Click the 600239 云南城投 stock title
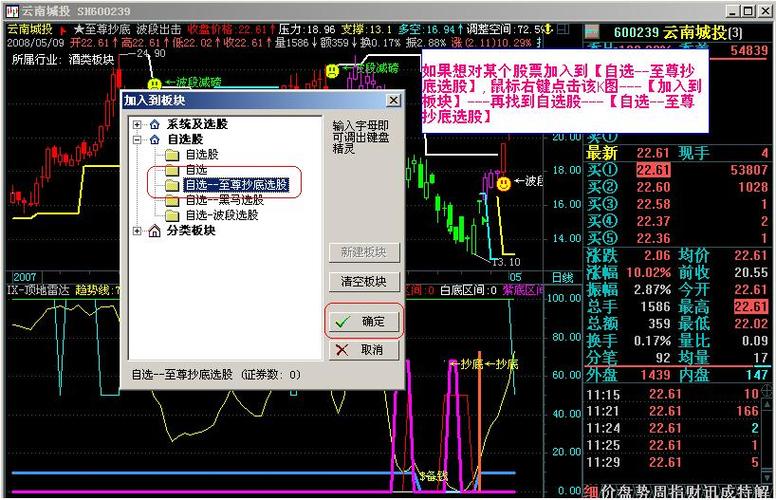This screenshot has width=776, height=500. 678,33
